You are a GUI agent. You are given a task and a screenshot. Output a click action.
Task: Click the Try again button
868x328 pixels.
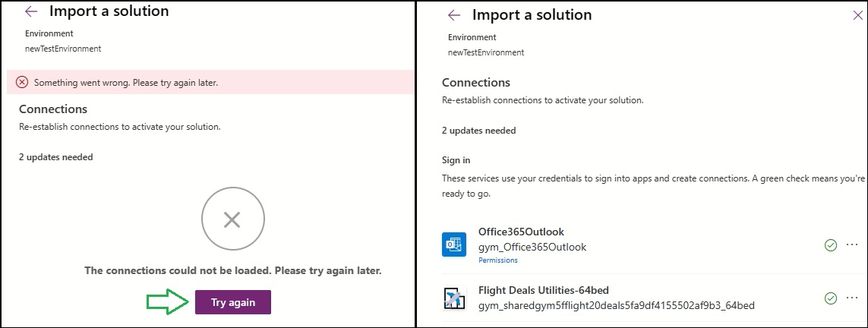[x=232, y=302]
